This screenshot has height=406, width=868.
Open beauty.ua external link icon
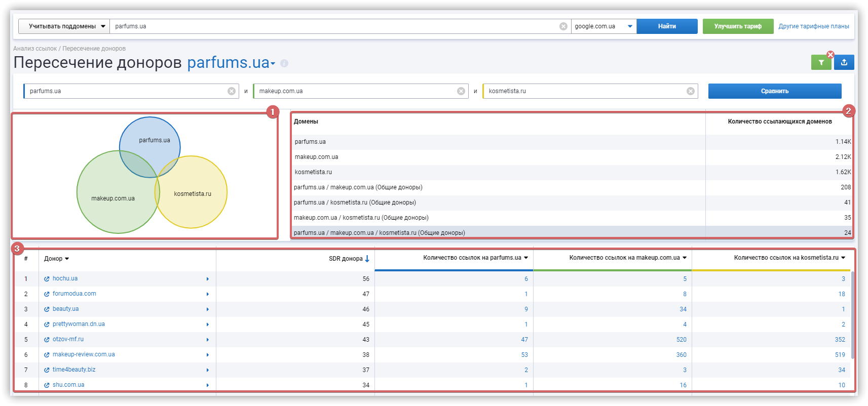pyautogui.click(x=47, y=309)
